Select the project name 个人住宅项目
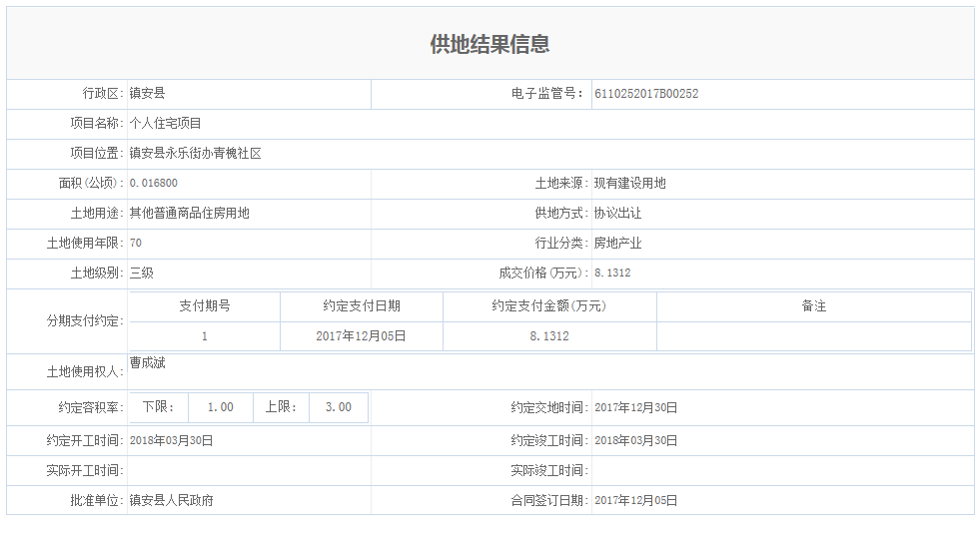The height and width of the screenshot is (552, 980). coord(166,124)
